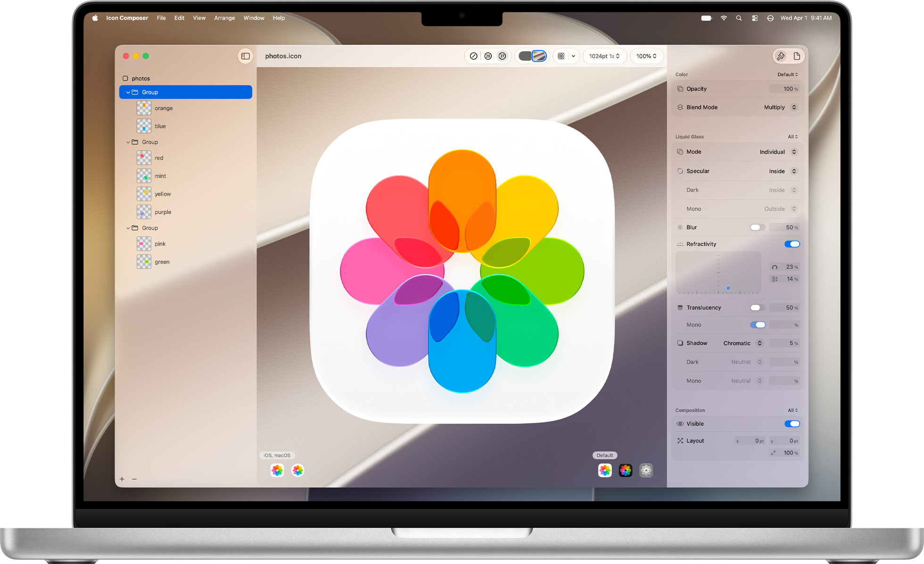Open the Apple menu

95,18
